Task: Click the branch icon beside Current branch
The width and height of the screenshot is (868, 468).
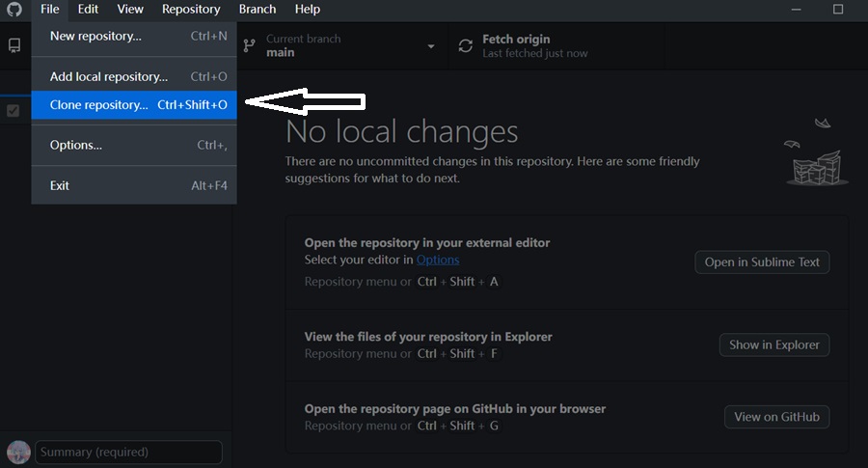Action: pyautogui.click(x=249, y=45)
